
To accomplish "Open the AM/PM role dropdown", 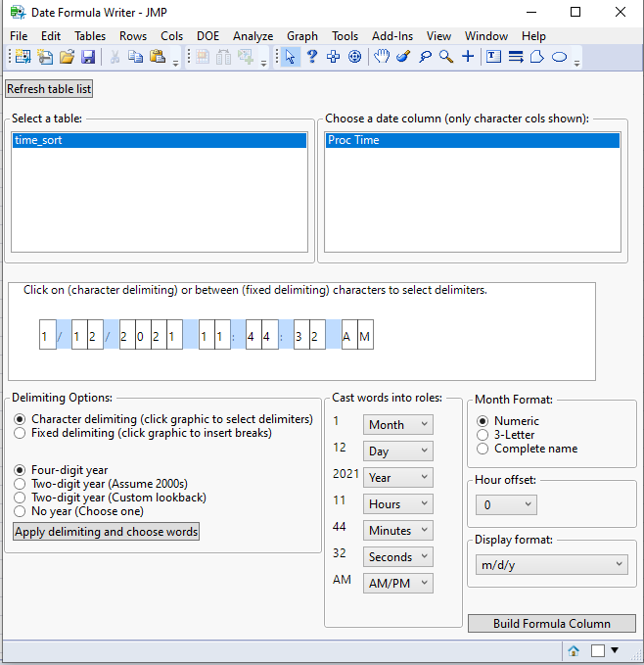I will (x=397, y=583).
